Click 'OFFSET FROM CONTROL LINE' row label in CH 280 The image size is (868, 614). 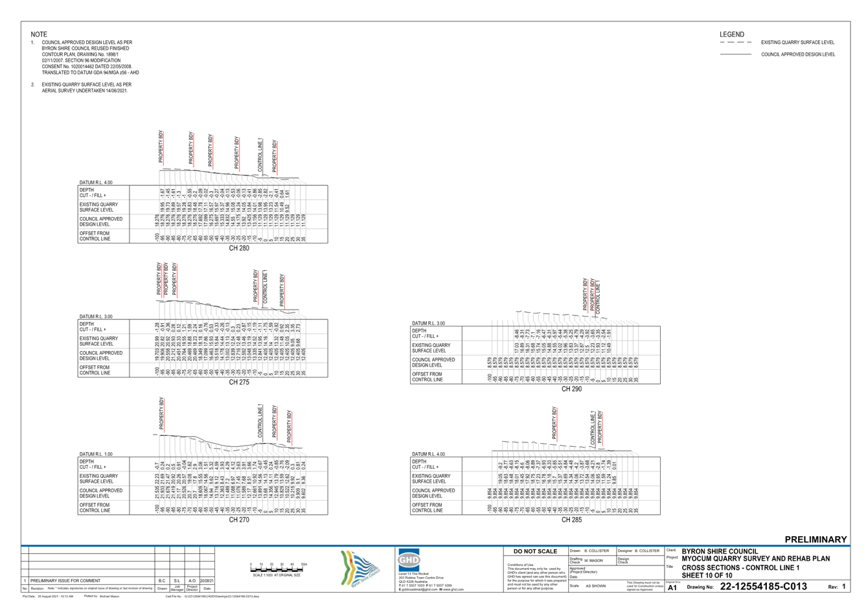coord(95,236)
